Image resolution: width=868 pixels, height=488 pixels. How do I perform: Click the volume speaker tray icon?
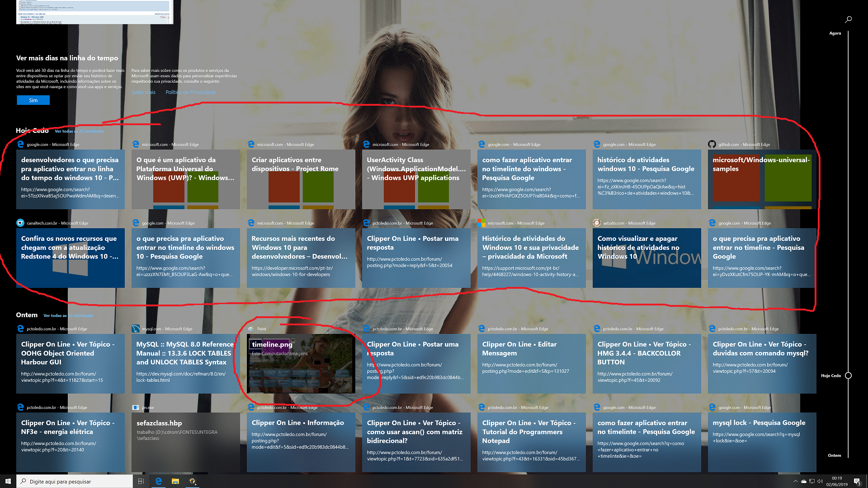pyautogui.click(x=820, y=481)
